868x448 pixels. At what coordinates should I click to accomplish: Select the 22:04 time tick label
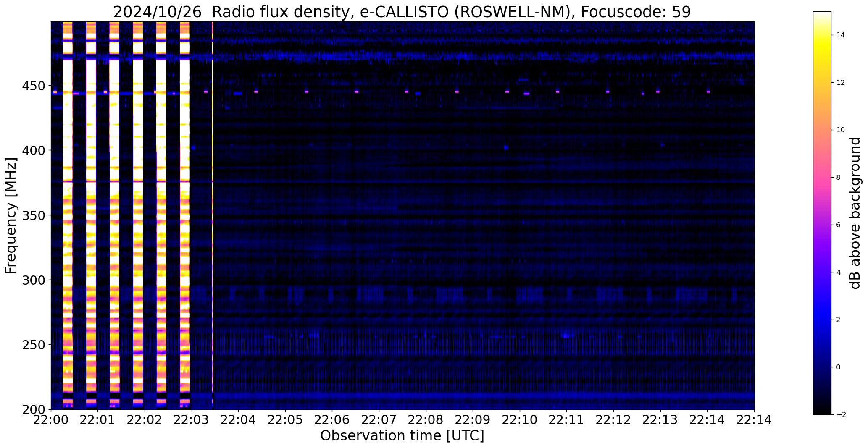239,420
